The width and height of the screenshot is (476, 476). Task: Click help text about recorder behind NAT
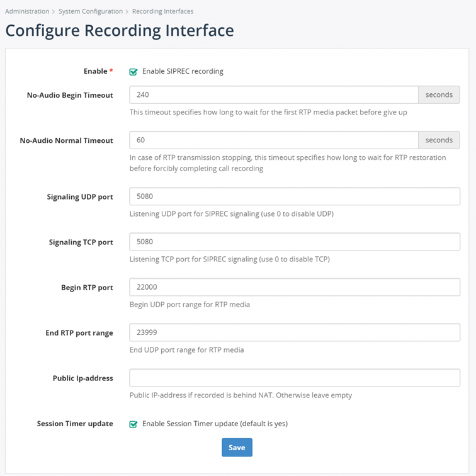[x=241, y=395]
